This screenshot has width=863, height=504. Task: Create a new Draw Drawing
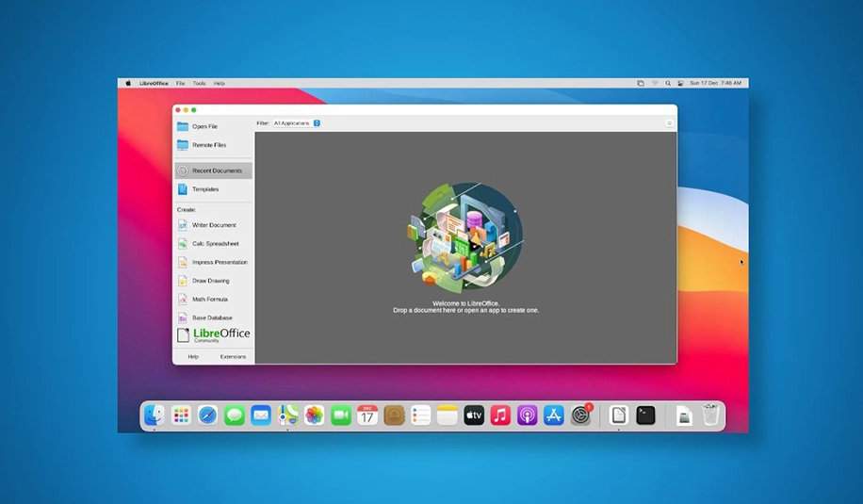click(x=213, y=281)
